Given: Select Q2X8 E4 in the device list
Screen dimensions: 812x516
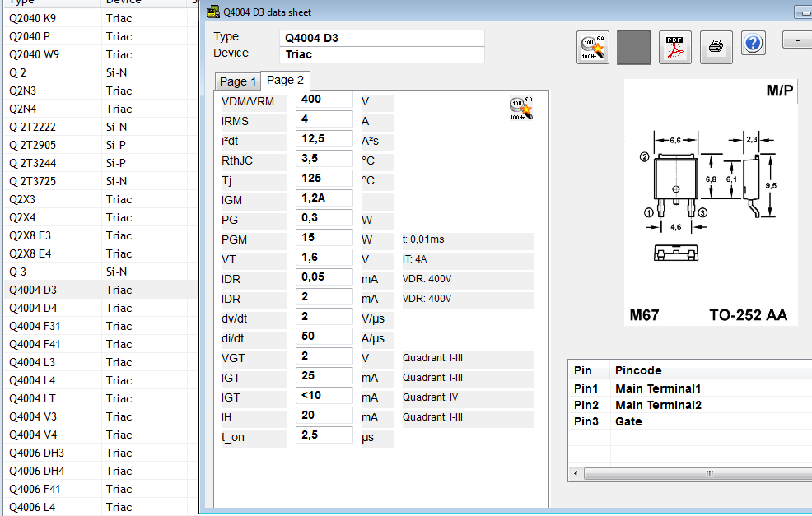Looking at the screenshot, I should [x=100, y=253].
